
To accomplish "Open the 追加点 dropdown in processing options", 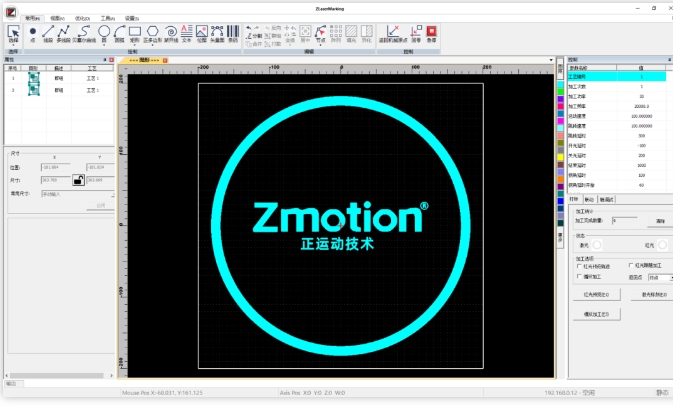I will coord(661,278).
